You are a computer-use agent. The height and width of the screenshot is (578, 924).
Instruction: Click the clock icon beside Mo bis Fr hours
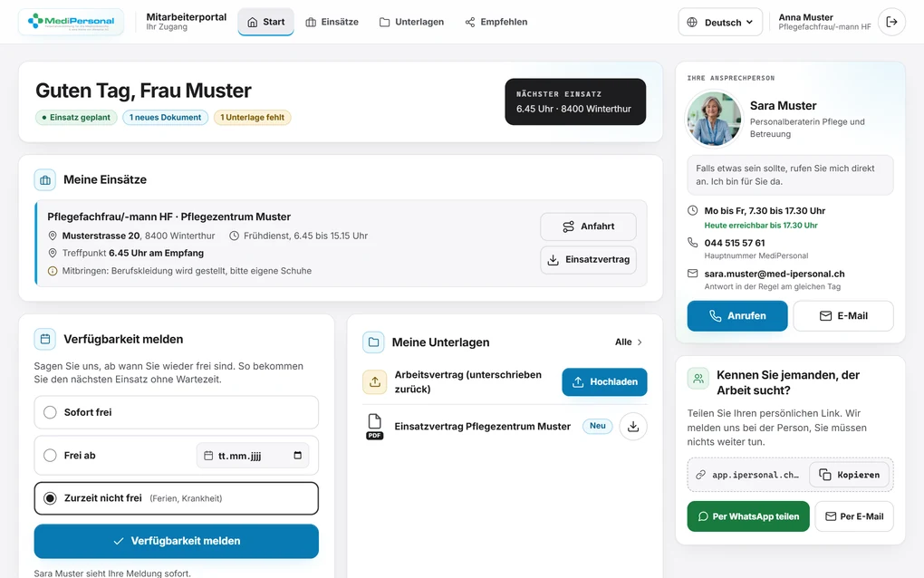pyautogui.click(x=693, y=210)
